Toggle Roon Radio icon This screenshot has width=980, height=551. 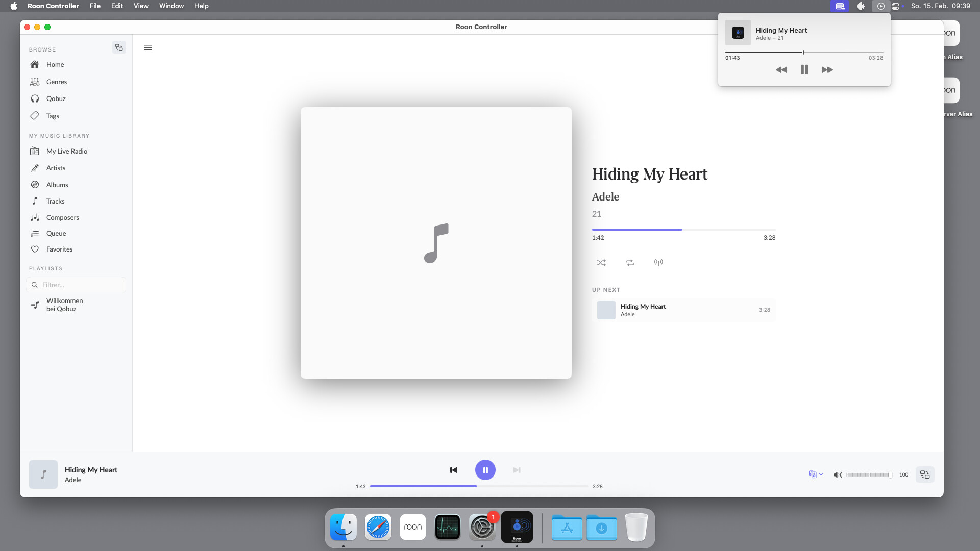coord(658,263)
